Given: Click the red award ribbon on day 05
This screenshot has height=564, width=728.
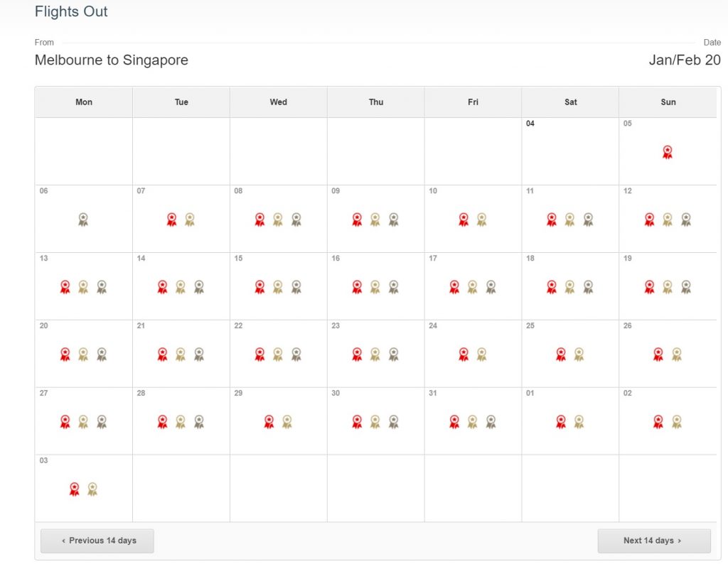Looking at the screenshot, I should coord(668,152).
